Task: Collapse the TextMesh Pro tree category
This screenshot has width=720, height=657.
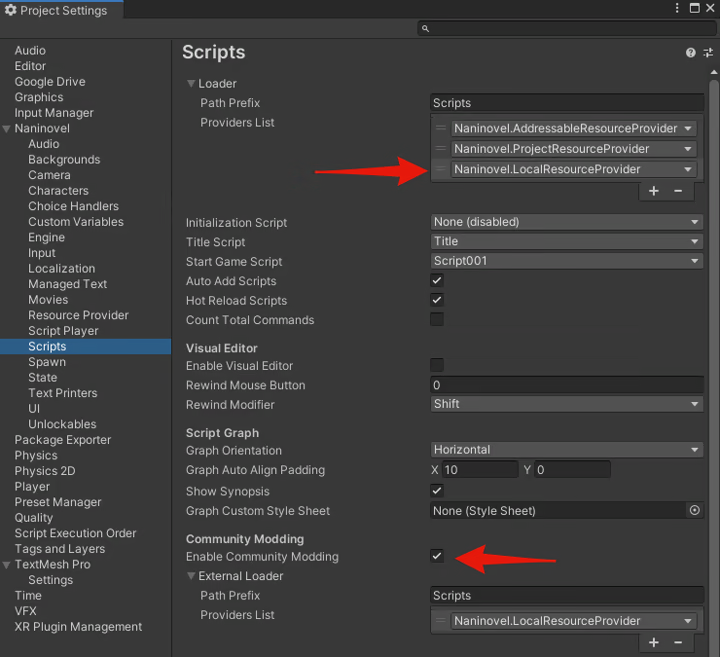Action: click(6, 565)
